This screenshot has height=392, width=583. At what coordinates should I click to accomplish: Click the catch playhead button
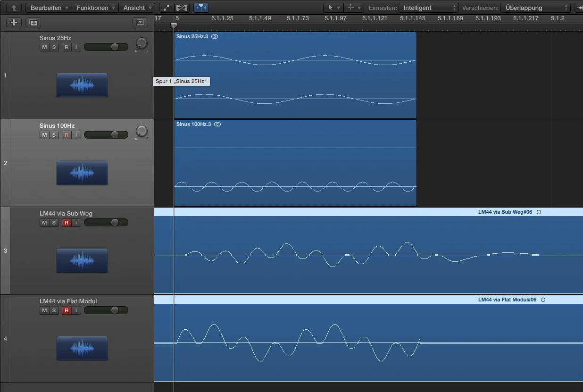tap(201, 8)
